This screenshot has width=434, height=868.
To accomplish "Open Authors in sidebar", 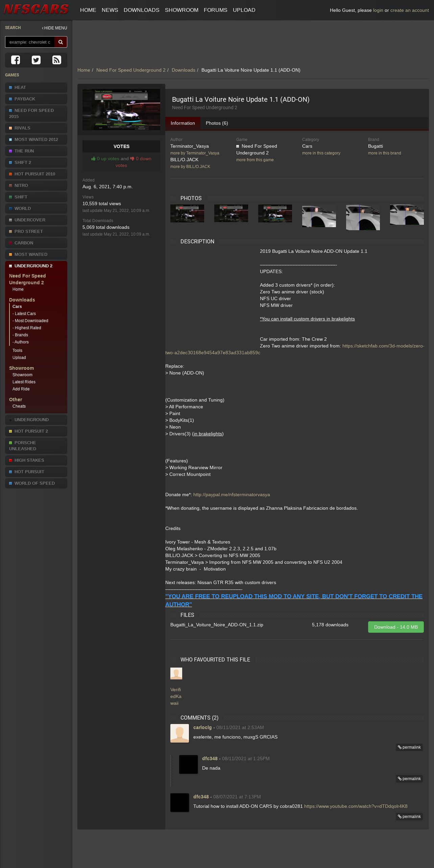I will coord(21,342).
